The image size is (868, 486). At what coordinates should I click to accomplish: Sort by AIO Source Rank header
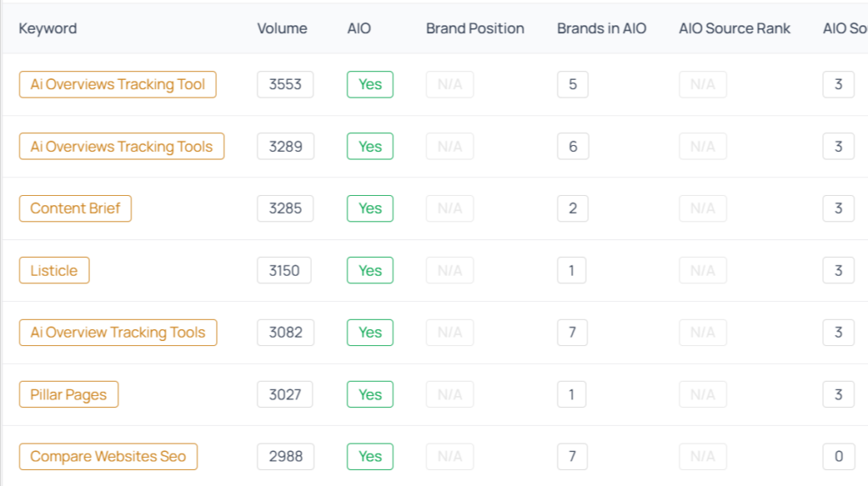(734, 28)
